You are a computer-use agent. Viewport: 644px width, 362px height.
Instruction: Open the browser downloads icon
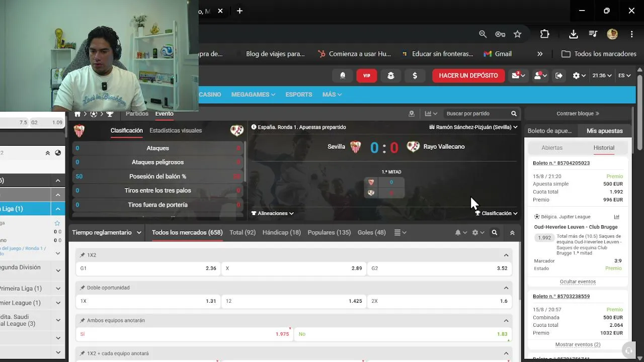click(x=573, y=34)
